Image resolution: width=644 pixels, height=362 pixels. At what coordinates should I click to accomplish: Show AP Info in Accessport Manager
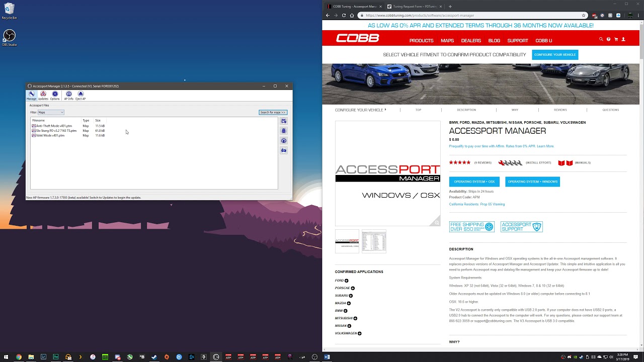(x=69, y=96)
